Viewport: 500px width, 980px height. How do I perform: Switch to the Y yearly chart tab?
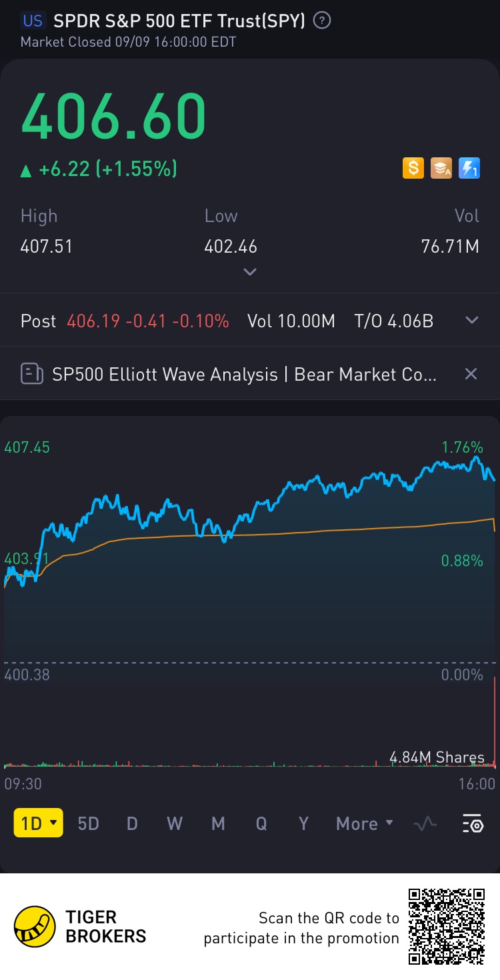click(x=303, y=824)
